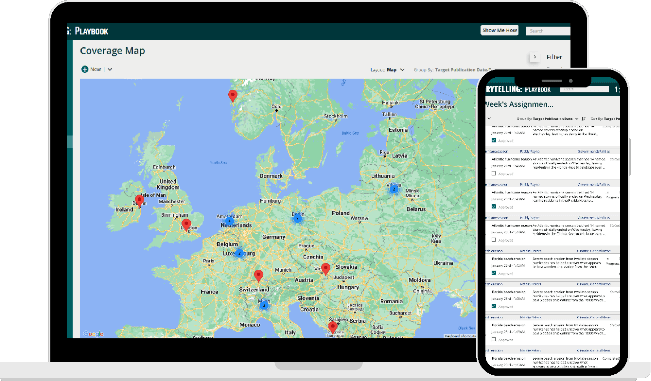
Task: Toggle the topmost Approved checkbox on phone
Action: 494,140
